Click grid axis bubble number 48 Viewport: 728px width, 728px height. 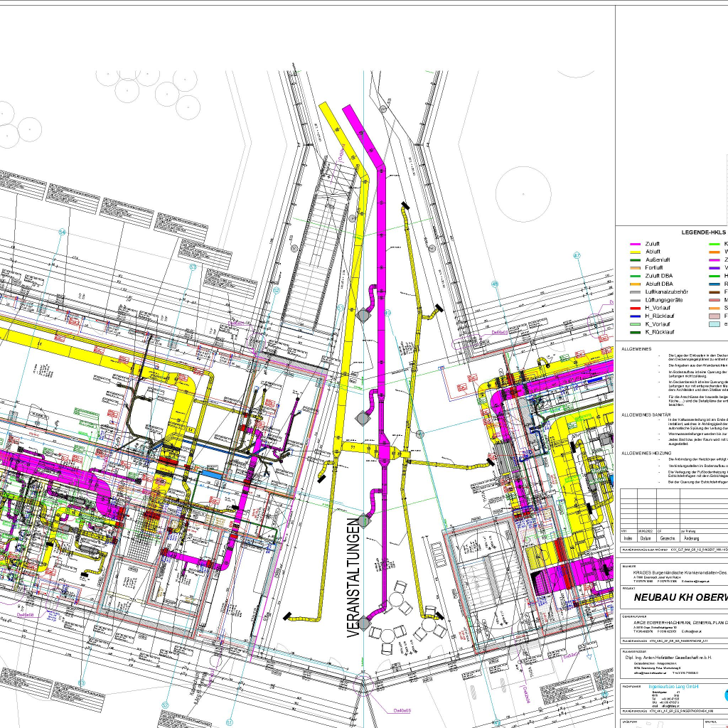(496, 284)
